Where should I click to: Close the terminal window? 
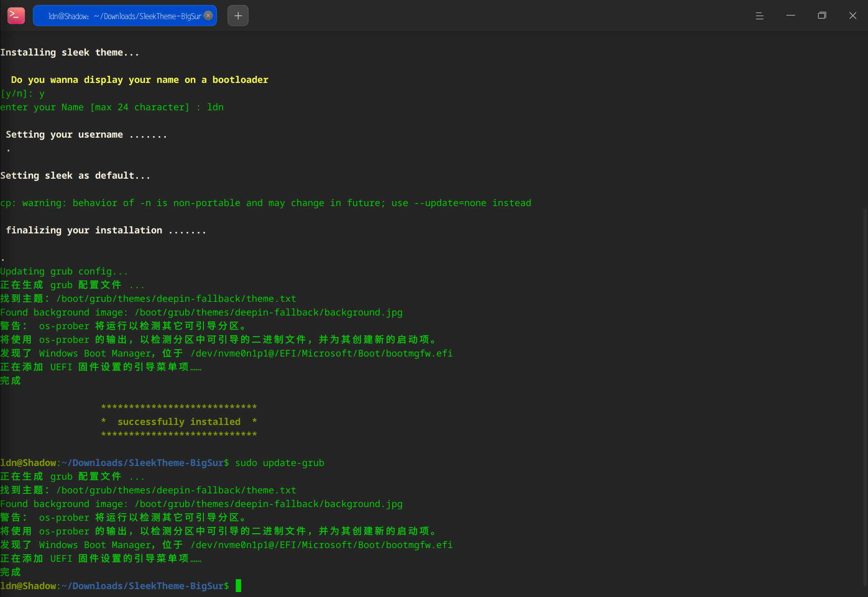tap(853, 16)
